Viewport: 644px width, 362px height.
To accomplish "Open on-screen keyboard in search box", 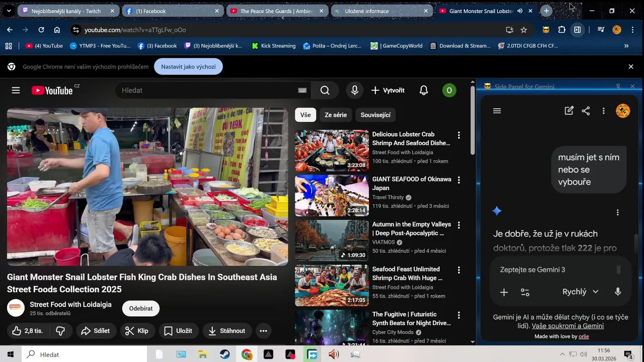I will (302, 90).
